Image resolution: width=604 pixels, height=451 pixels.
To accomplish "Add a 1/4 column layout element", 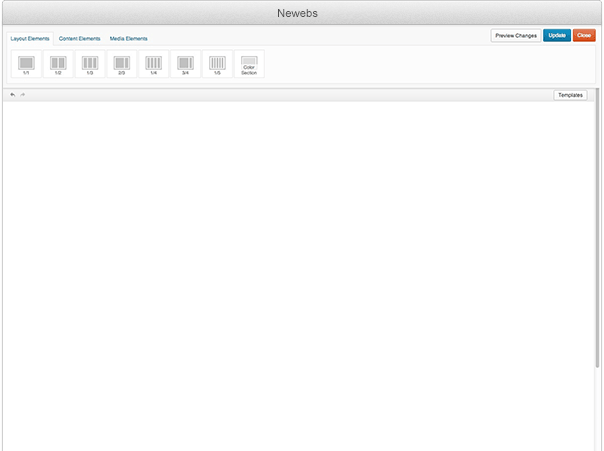I will click(x=154, y=65).
